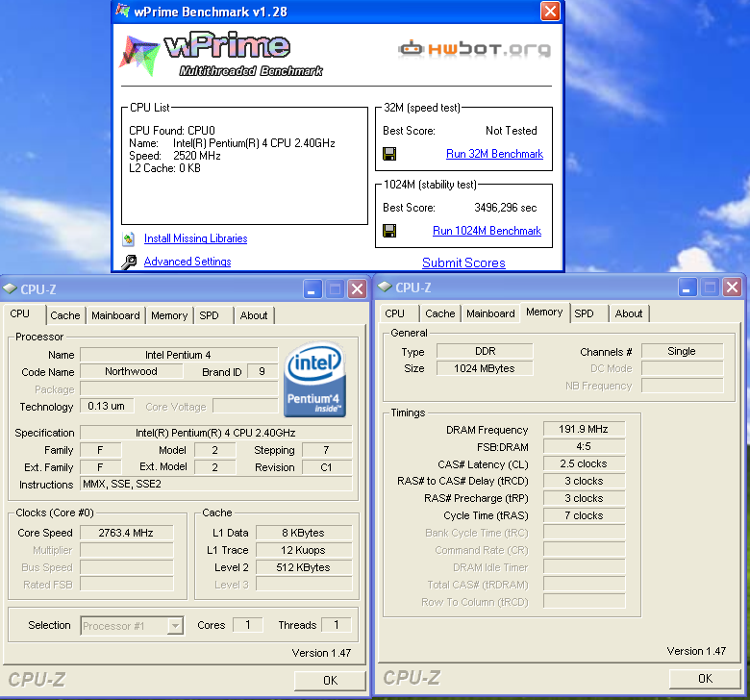Switch to Memory tab in left CPU-Z
This screenshot has width=750, height=700.
[x=169, y=315]
